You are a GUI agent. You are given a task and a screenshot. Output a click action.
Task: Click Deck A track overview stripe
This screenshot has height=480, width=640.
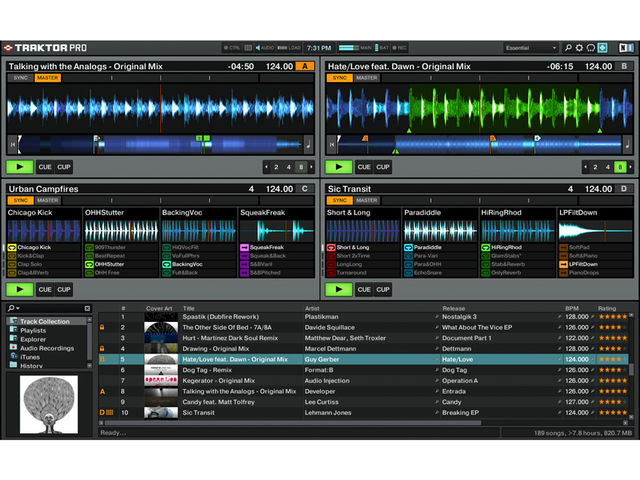160,144
